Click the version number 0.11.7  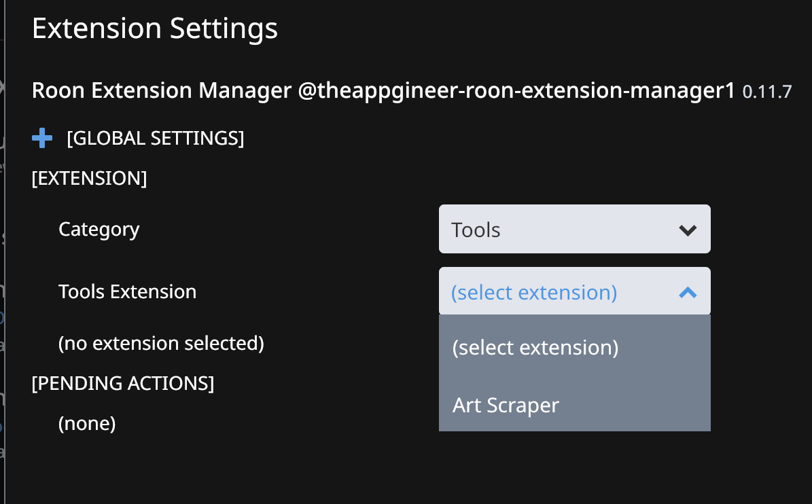767,92
